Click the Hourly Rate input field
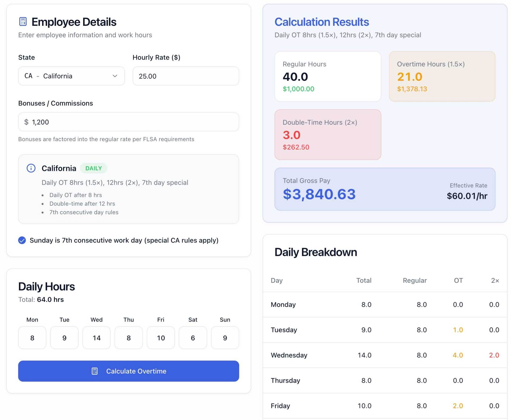The height and width of the screenshot is (420, 511). click(x=186, y=76)
